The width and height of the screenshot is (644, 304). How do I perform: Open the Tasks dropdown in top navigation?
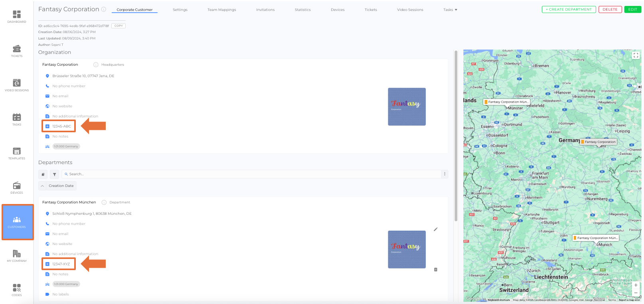point(450,10)
